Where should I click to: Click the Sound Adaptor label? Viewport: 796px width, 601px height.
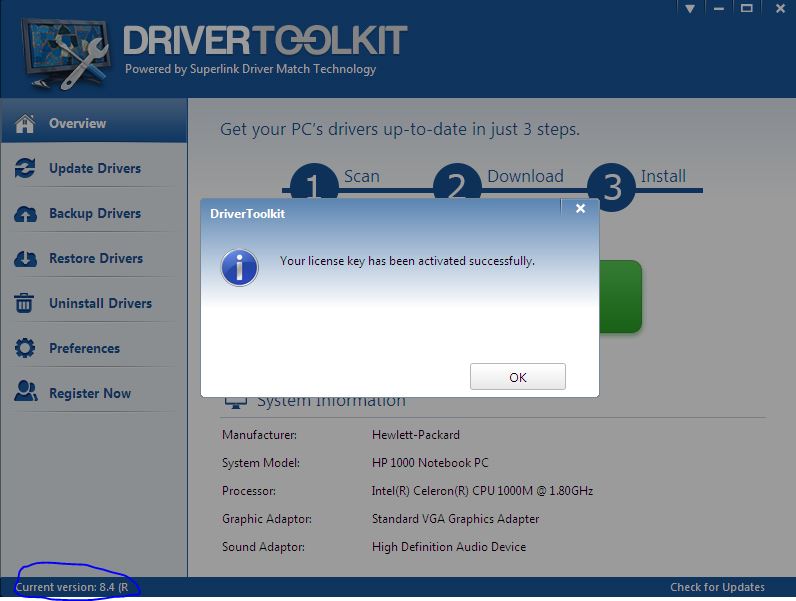pyautogui.click(x=263, y=546)
